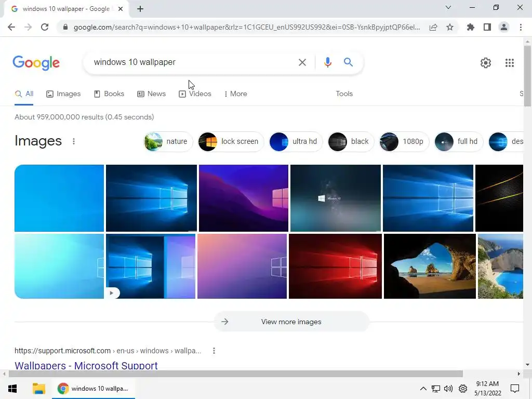Reload the current page
532x399 pixels.
tap(45, 27)
